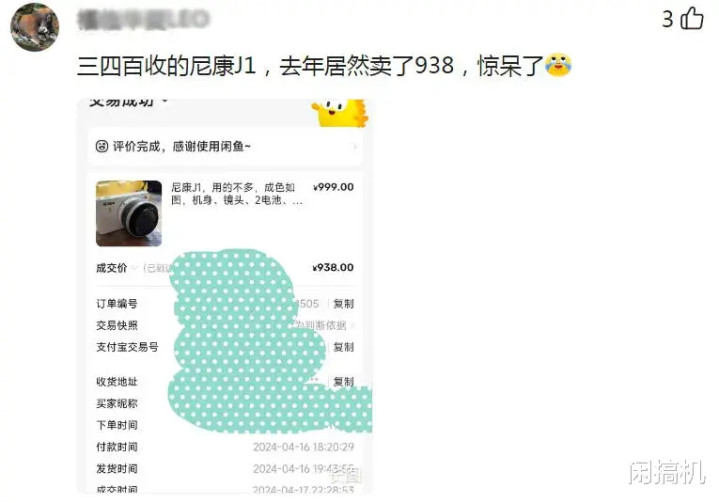
Task: Copy the order number via 复制
Action: [x=343, y=304]
